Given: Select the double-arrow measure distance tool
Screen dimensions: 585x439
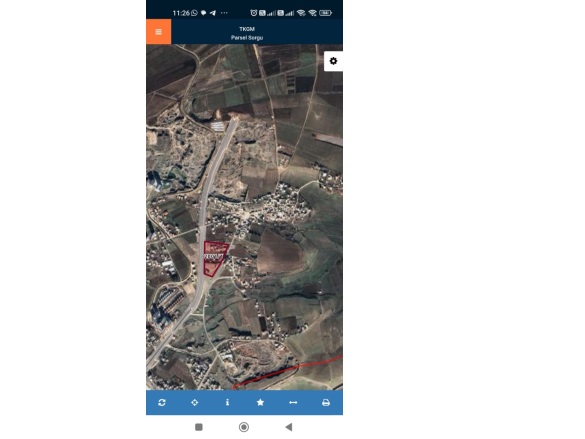Looking at the screenshot, I should click(x=293, y=402).
